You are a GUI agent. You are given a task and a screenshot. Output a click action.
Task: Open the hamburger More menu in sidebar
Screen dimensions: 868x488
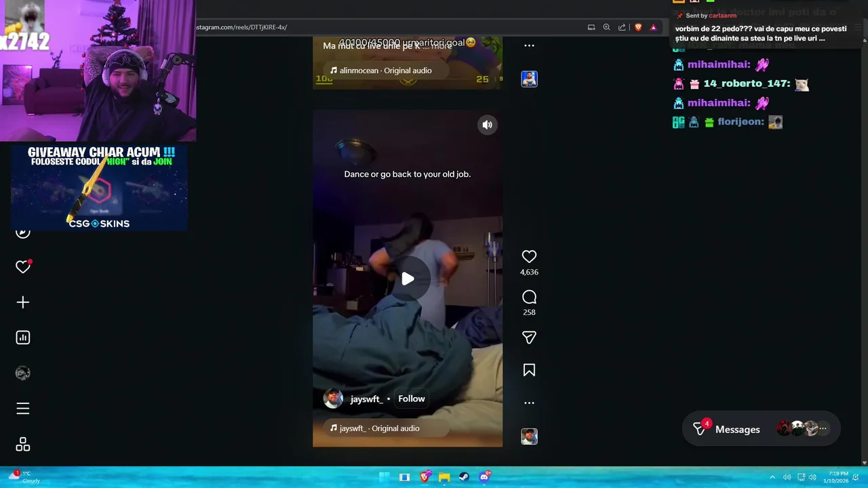coord(23,409)
